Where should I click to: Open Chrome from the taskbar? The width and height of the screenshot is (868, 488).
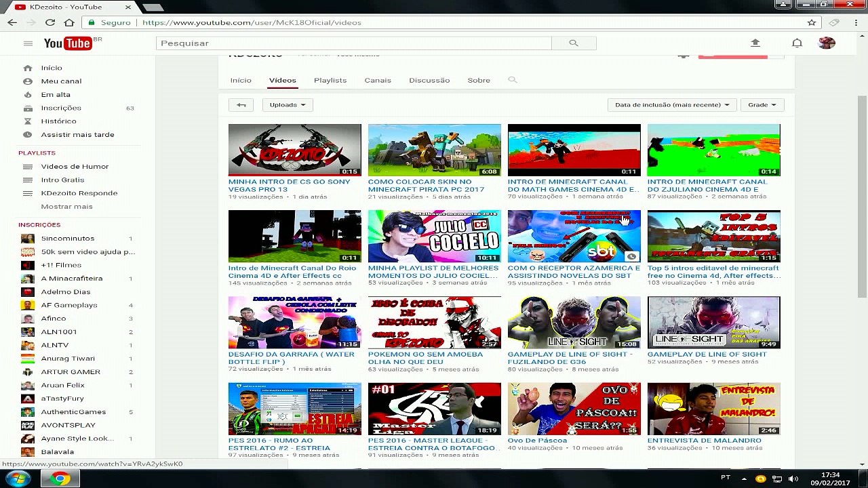pos(60,479)
